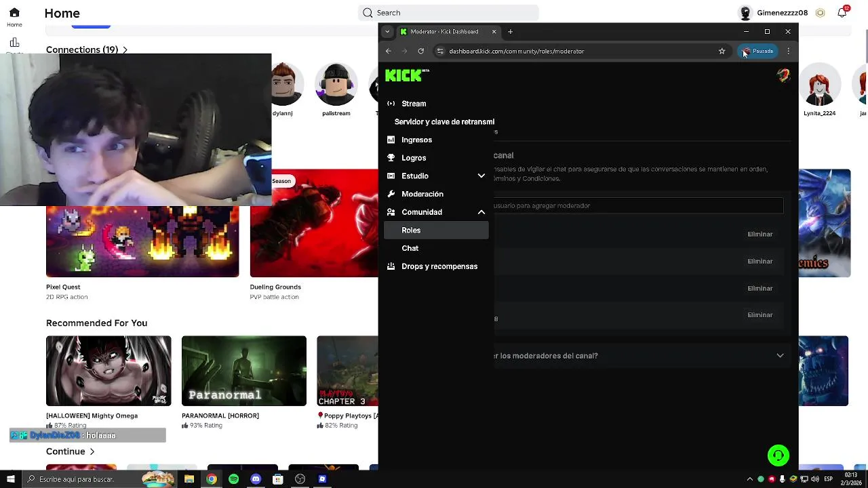Open the Moderación section
This screenshot has height=488, width=868.
(x=422, y=194)
